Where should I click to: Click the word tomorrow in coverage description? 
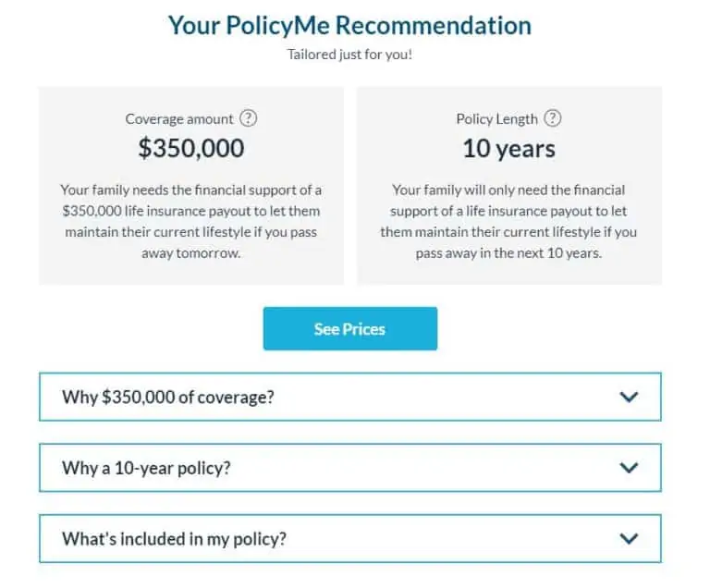pos(208,252)
